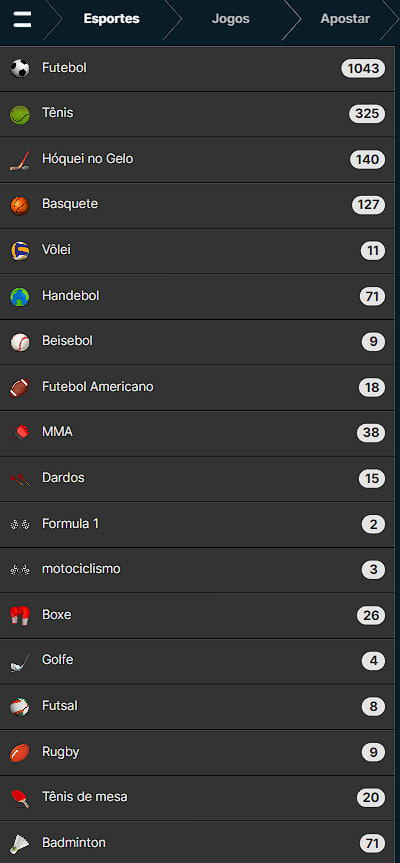
Task: Open the MMA sport category
Action: pos(197,433)
